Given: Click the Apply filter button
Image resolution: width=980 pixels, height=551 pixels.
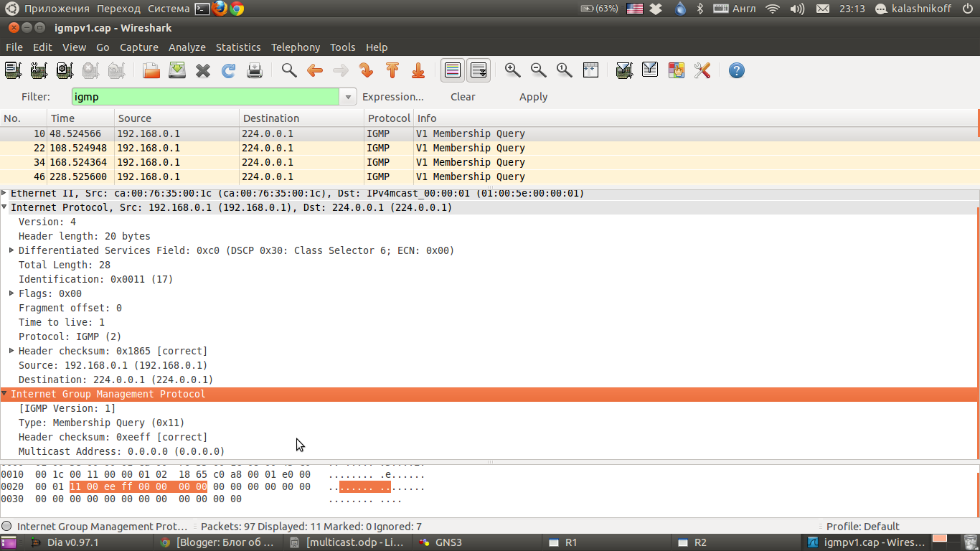Looking at the screenshot, I should pos(533,97).
